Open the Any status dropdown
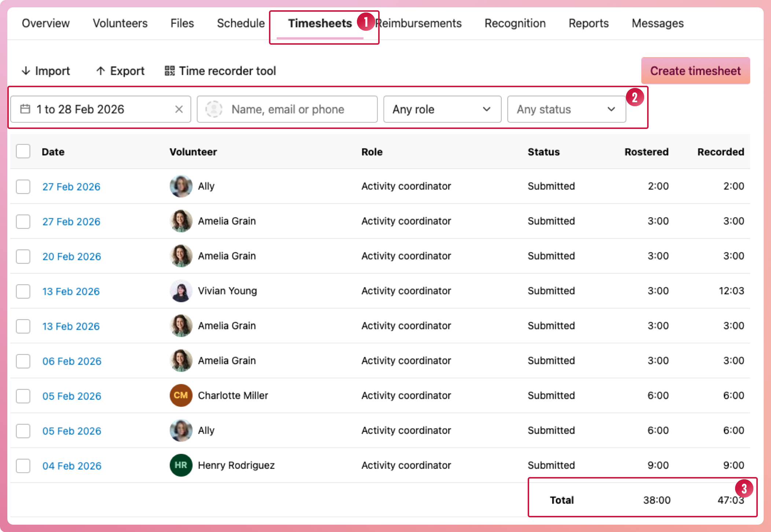Screen dimensions: 771x532 tap(566, 109)
